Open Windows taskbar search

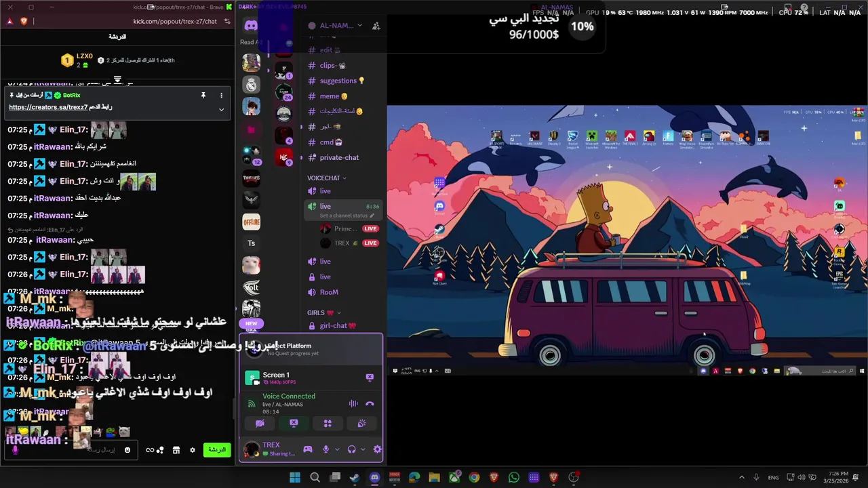pyautogui.click(x=315, y=477)
